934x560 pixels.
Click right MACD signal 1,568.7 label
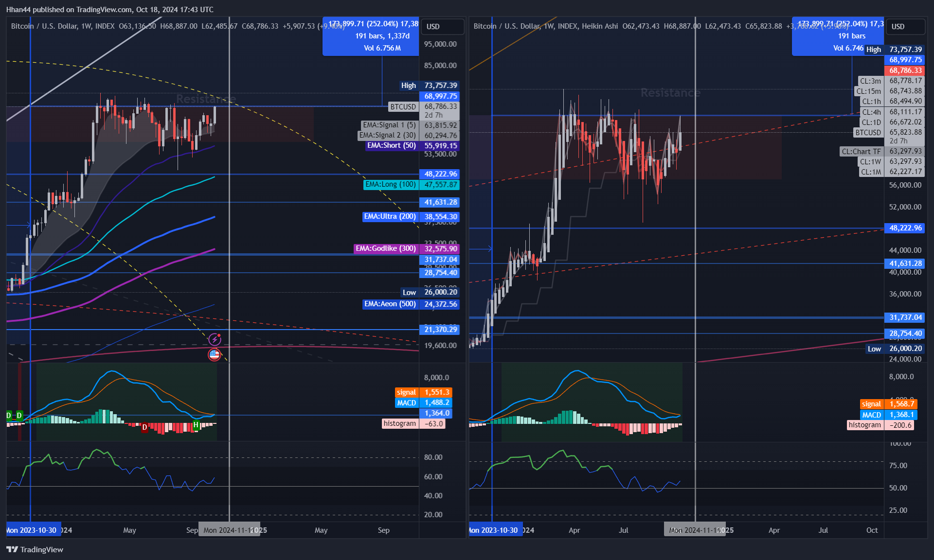click(889, 404)
